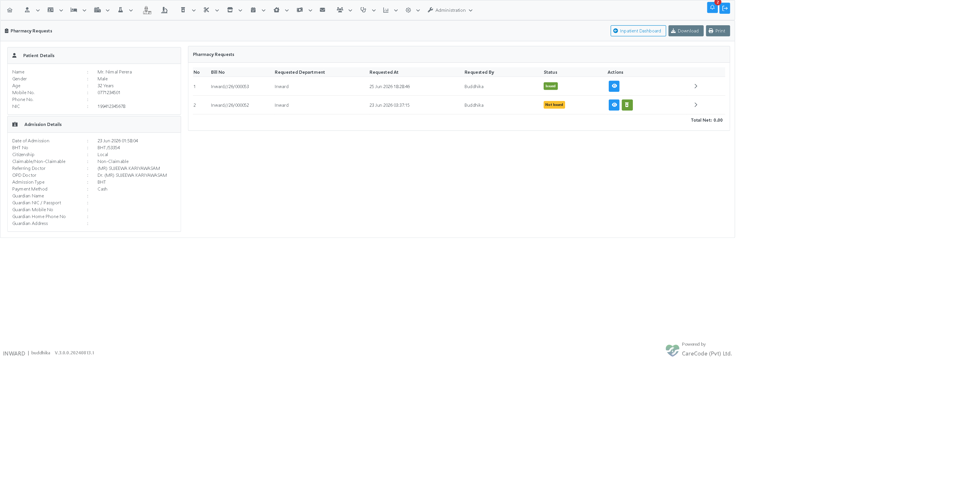Click green issue icon for bill Inward//26/000052
This screenshot has width=980, height=482.
pyautogui.click(x=627, y=105)
